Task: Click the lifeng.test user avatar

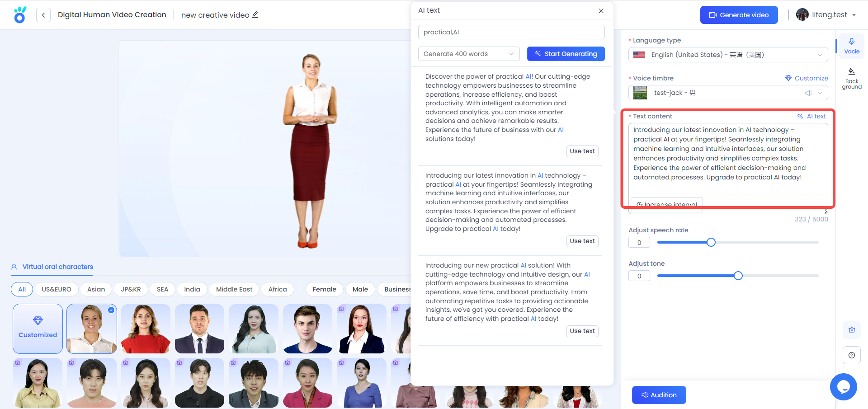Action: coord(802,14)
